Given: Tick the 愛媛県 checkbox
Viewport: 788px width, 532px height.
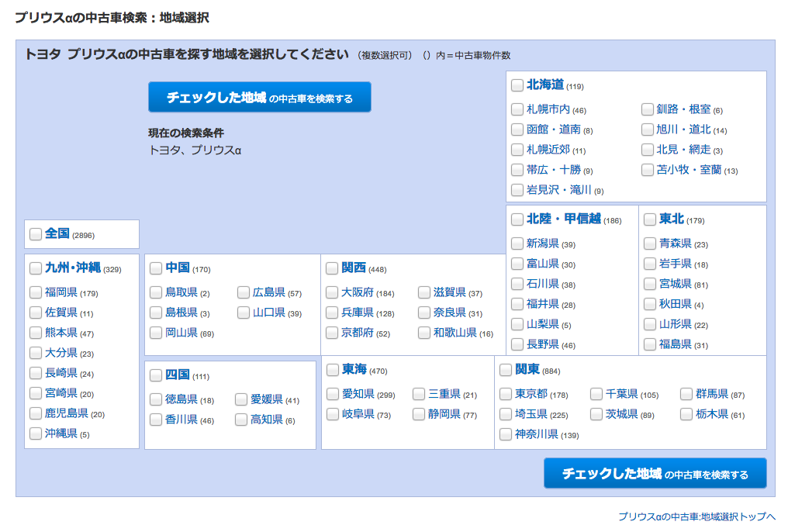Looking at the screenshot, I should [x=241, y=399].
